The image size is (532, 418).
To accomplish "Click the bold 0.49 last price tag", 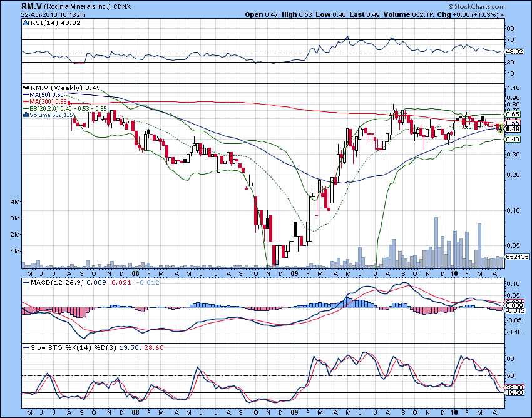I will tap(513, 129).
